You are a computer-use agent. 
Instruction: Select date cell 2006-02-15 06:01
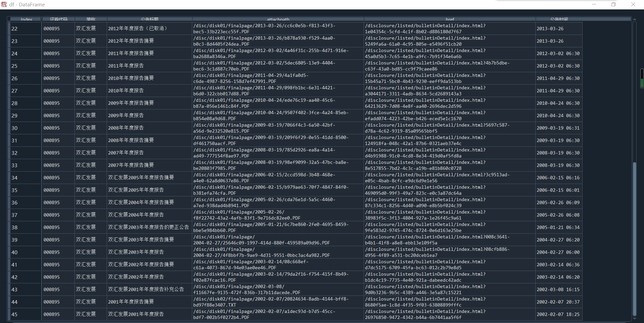[x=559, y=190]
